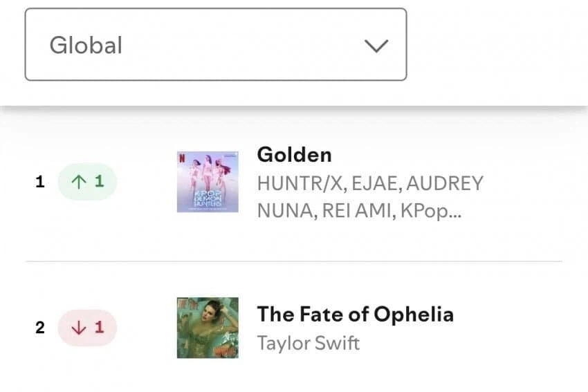Click the EJAE artist name

click(x=376, y=184)
